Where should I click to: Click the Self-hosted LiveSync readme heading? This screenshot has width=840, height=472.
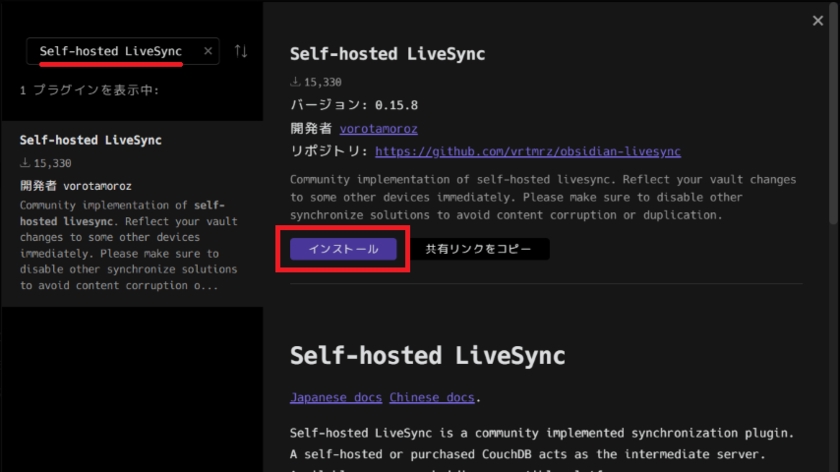coord(428,356)
